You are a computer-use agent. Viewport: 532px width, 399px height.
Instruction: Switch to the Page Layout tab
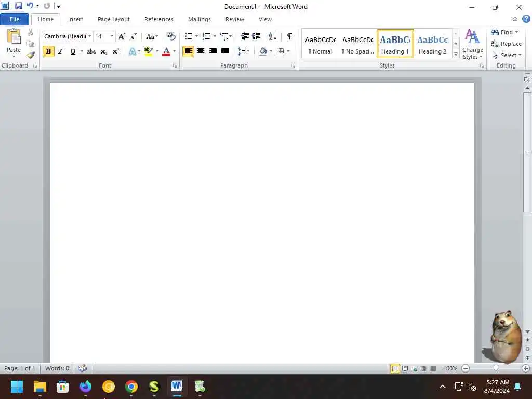tap(114, 19)
